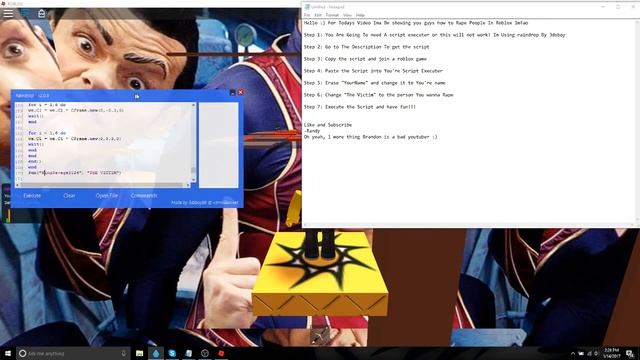Click the Commands button in script executor
The height and width of the screenshot is (360, 640).
144,196
